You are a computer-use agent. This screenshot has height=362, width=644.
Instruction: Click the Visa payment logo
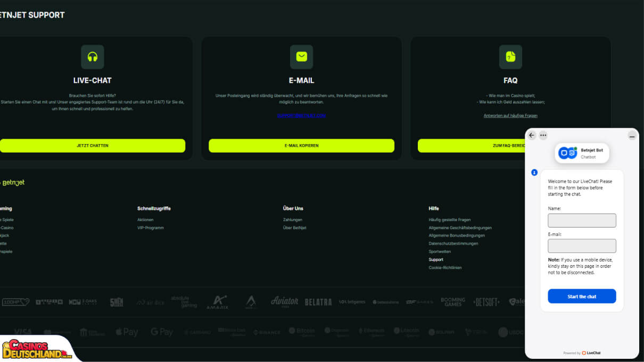pyautogui.click(x=23, y=332)
